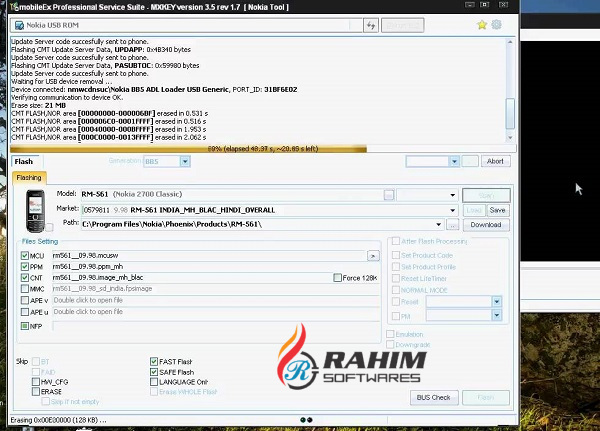Click the log scrollbar thumb

[510, 113]
